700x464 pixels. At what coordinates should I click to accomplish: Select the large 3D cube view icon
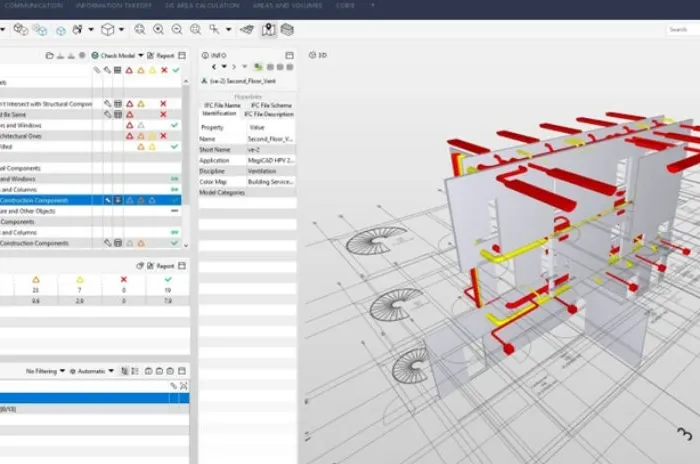108,30
